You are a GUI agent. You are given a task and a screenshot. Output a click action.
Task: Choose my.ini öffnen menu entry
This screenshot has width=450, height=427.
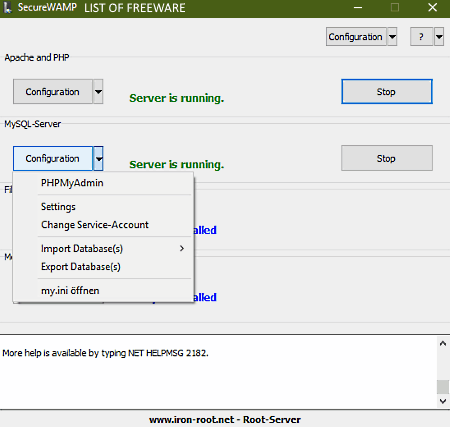coord(103,291)
